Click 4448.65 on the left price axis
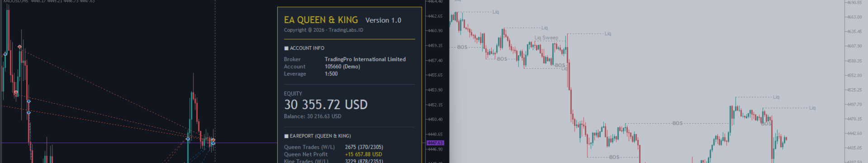Screen dimensions: 868x163 coord(435,134)
